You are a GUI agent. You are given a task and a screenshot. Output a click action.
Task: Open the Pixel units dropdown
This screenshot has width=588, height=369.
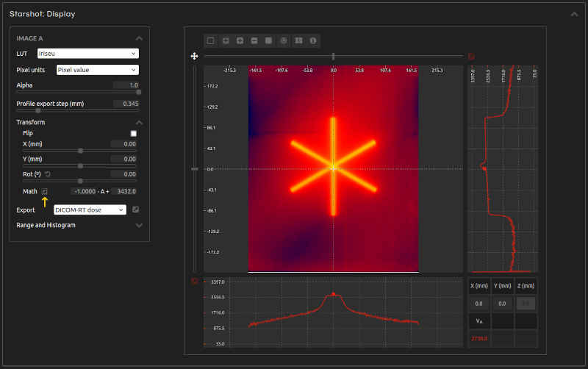[x=98, y=70]
